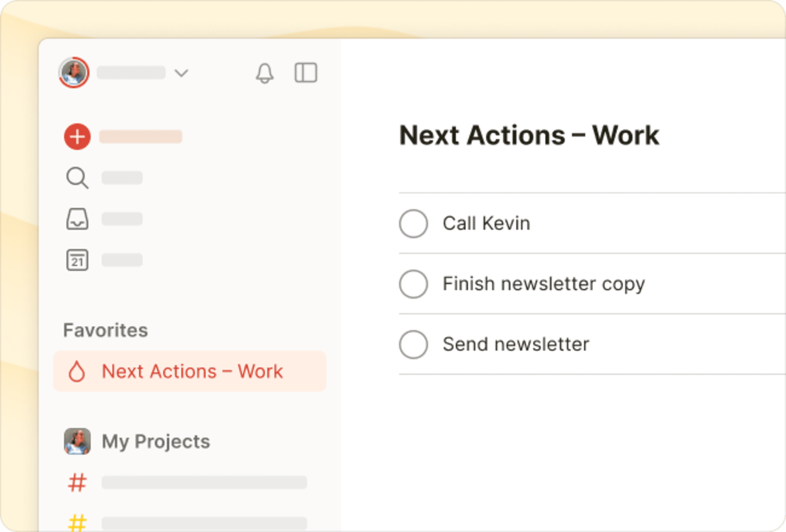The width and height of the screenshot is (786, 532).
Task: Collapse the sidebar using the panel icon
Action: pos(306,73)
